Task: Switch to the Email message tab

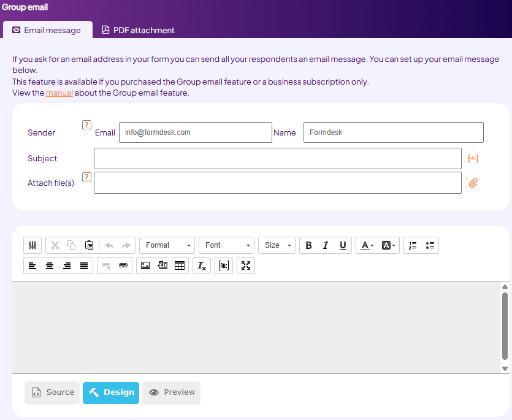Action: pos(48,30)
